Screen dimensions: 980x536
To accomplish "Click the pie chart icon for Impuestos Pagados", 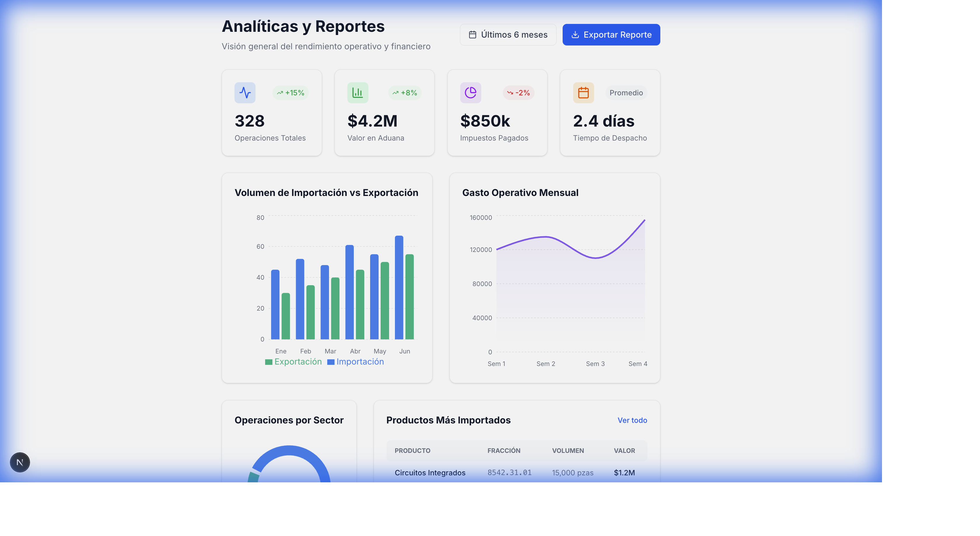I will 470,92.
